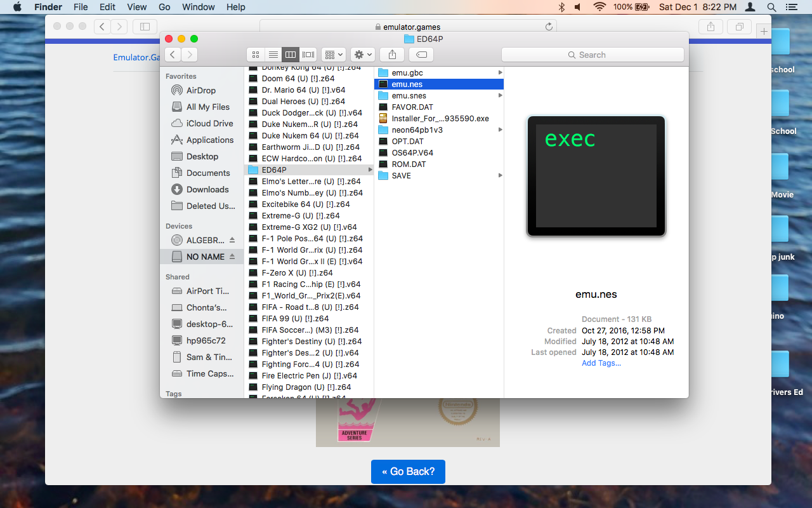This screenshot has height=508, width=812.
Task: Expand the SAVE folder arrow
Action: click(x=500, y=176)
